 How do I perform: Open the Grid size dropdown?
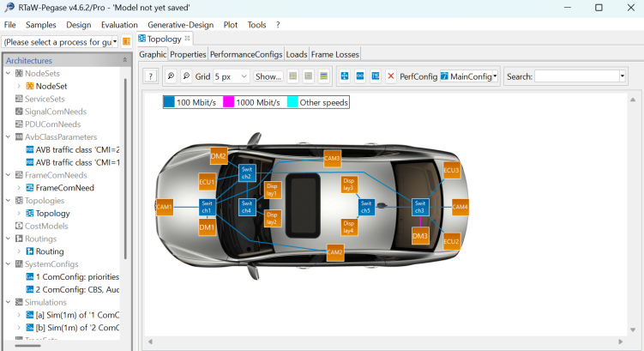point(232,76)
